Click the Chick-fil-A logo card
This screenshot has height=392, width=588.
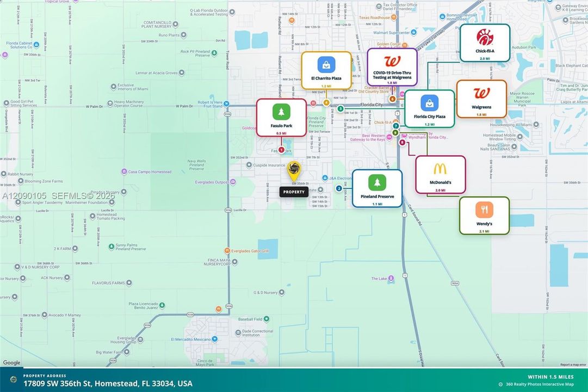485,43
